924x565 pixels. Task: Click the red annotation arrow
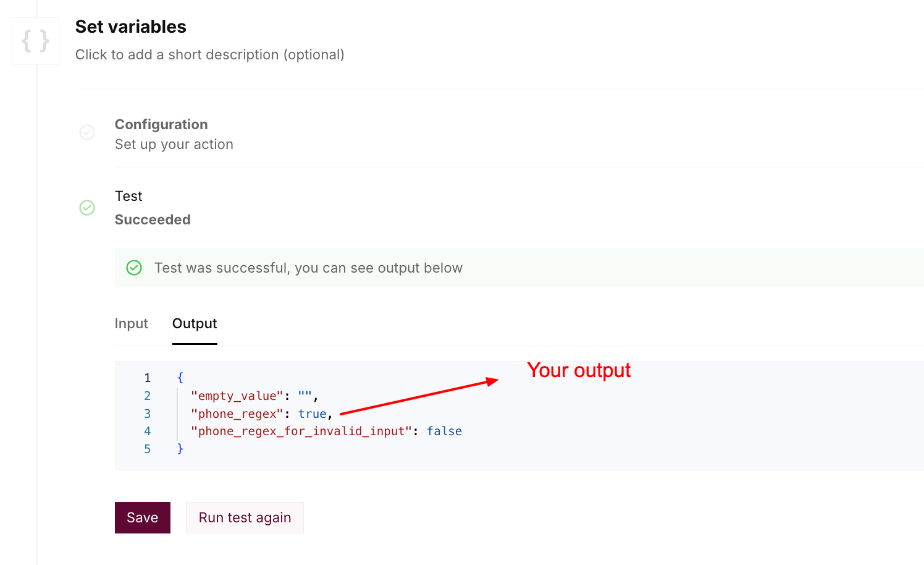coord(419,397)
